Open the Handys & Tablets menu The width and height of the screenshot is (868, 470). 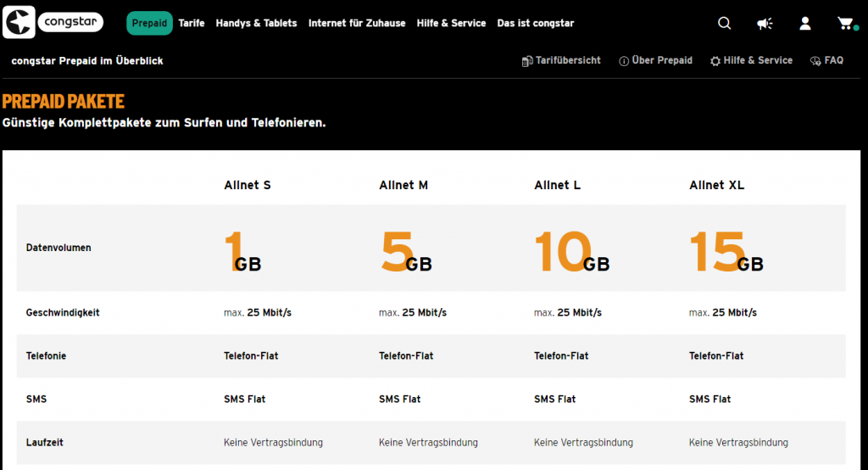pos(256,23)
